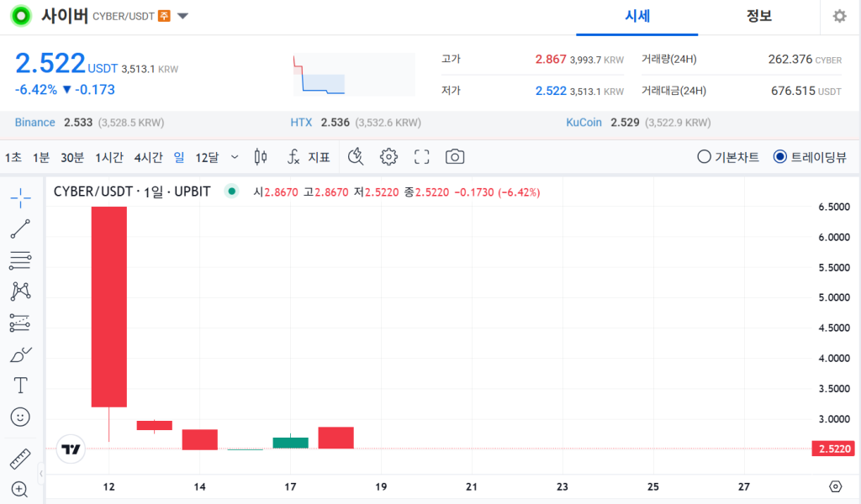Viewport: 861px width, 504px height.
Task: Select the 트레이딩뷰 radio option
Action: pyautogui.click(x=779, y=157)
